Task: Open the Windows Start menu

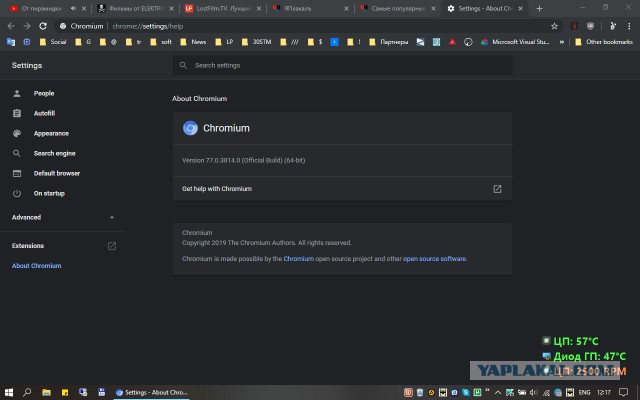Action: pos(9,392)
